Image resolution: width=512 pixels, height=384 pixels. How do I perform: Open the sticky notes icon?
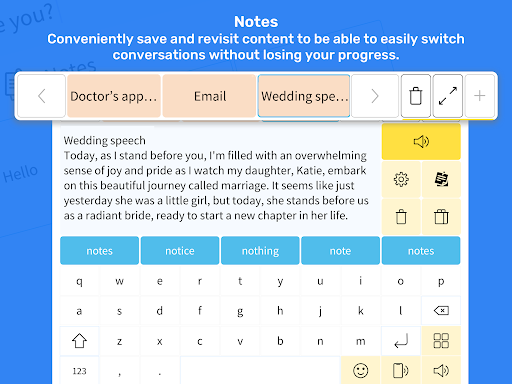(441, 180)
